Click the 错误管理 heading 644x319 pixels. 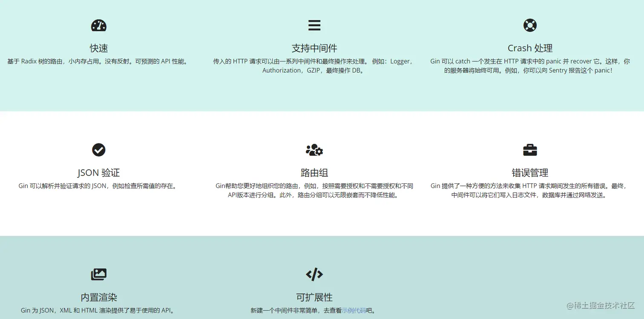(x=530, y=173)
